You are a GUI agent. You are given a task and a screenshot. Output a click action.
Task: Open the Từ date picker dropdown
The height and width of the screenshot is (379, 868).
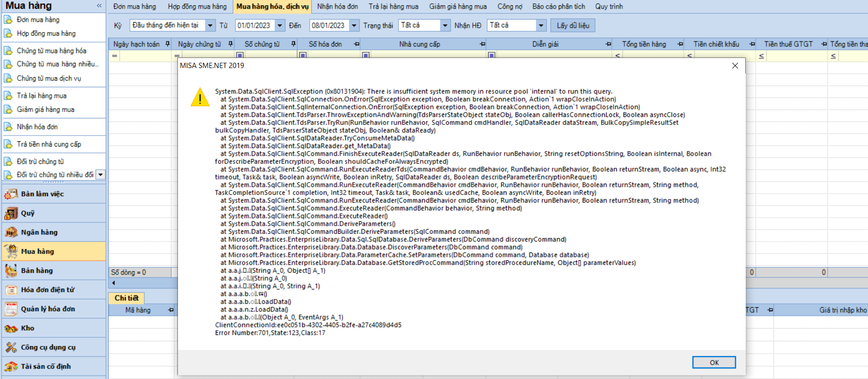click(280, 25)
